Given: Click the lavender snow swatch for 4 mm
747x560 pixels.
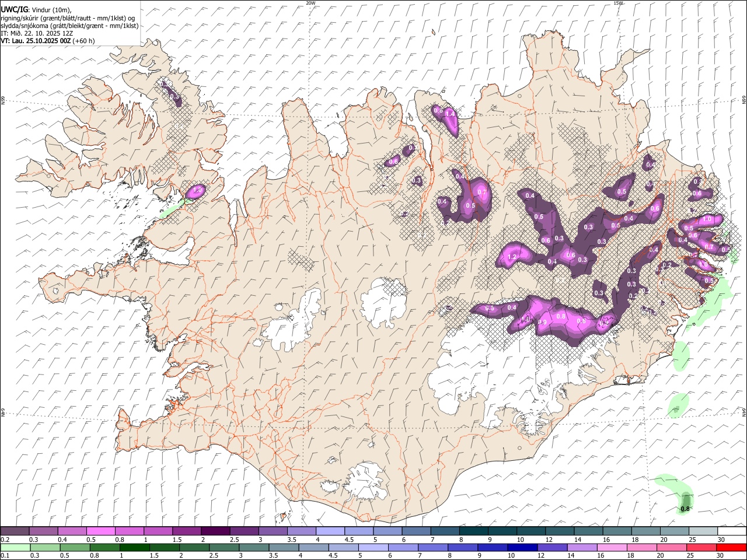Looking at the screenshot, I should [330, 531].
